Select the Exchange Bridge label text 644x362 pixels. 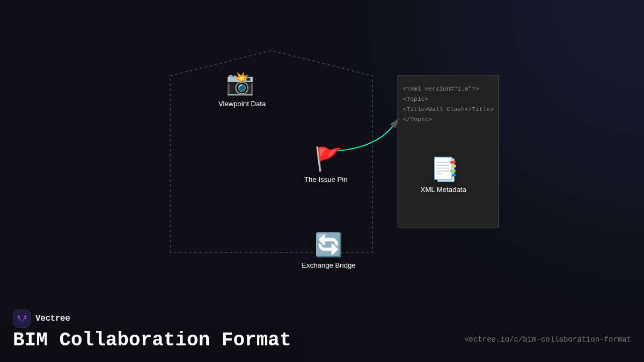328,265
